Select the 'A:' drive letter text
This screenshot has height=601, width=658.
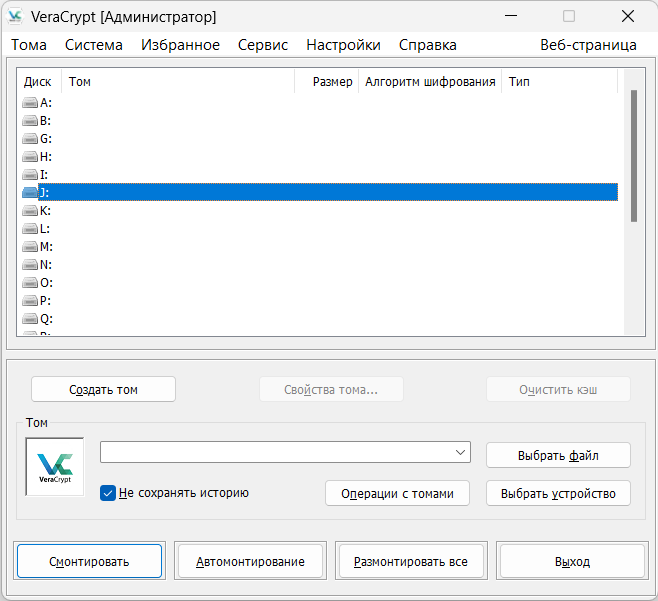click(46, 103)
